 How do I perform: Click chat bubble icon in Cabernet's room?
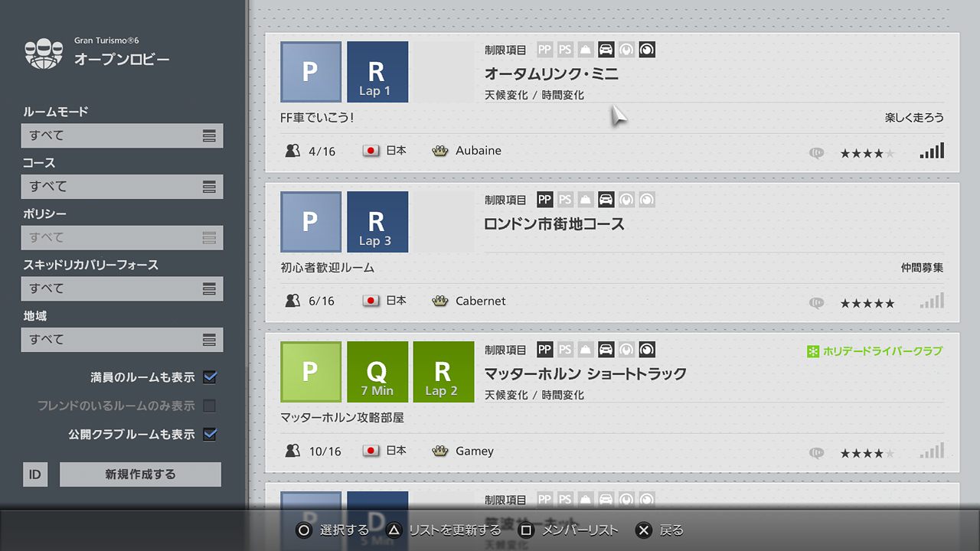[x=817, y=303]
